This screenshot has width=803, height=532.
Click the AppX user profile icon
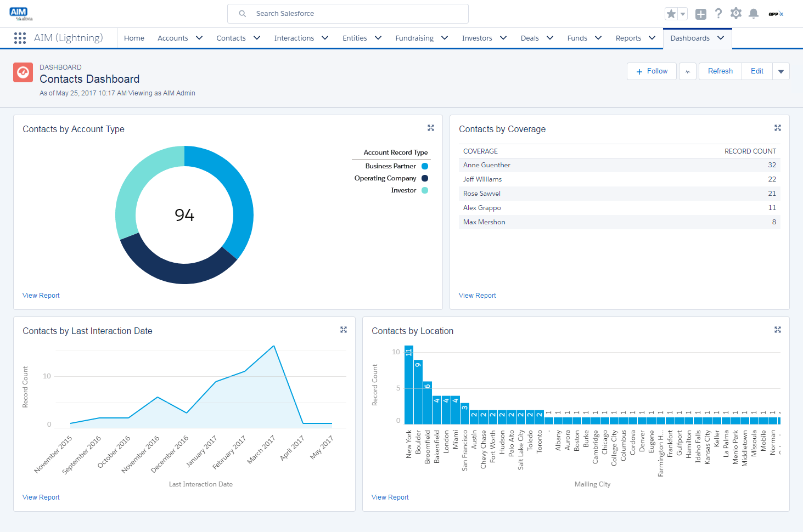pos(776,14)
